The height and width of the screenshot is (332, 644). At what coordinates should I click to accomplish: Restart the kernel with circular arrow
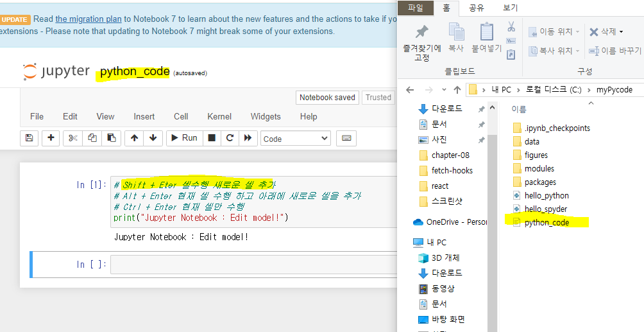[x=230, y=138]
